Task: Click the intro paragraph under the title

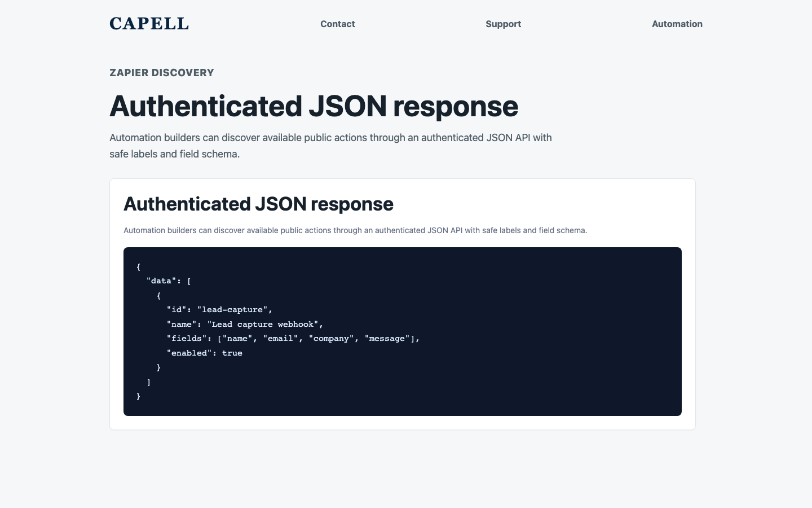Action: coord(330,146)
